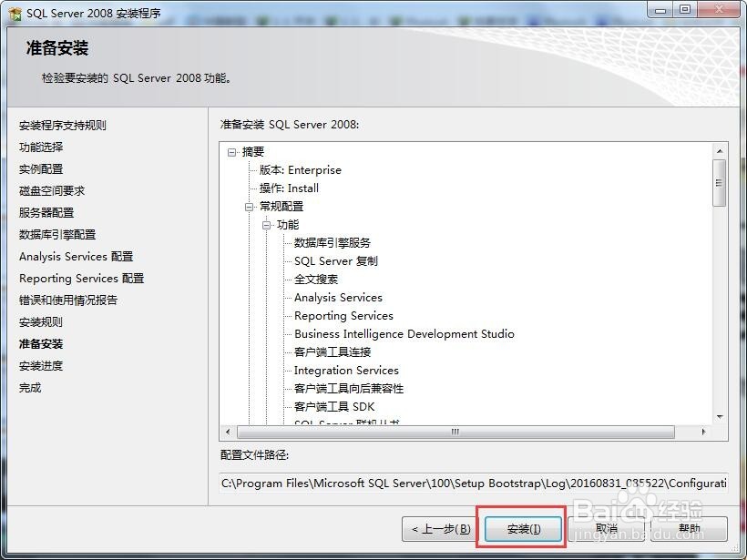Select 数据库引擎配置 step in sidebar
This screenshot has width=747, height=560.
pyautogui.click(x=57, y=235)
